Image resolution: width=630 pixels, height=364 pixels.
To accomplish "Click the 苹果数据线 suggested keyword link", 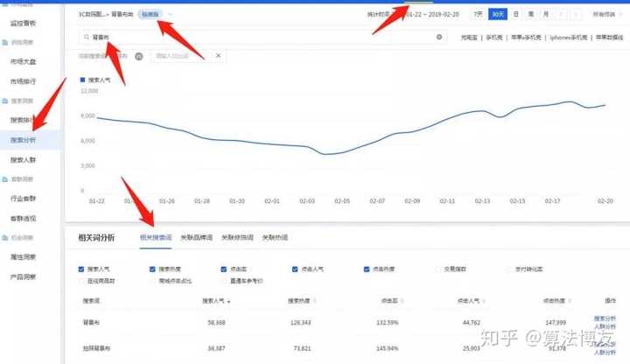I will tap(609, 38).
